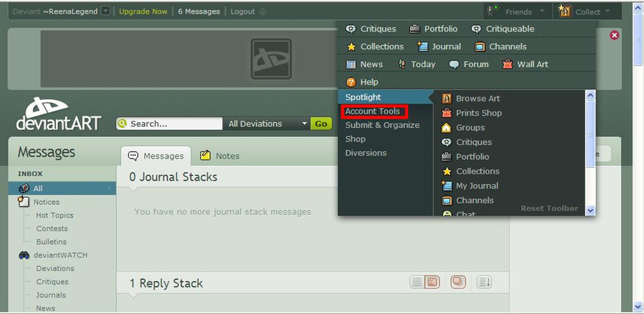The height and width of the screenshot is (314, 644).
Task: Switch to the Notes tab
Action: [220, 156]
